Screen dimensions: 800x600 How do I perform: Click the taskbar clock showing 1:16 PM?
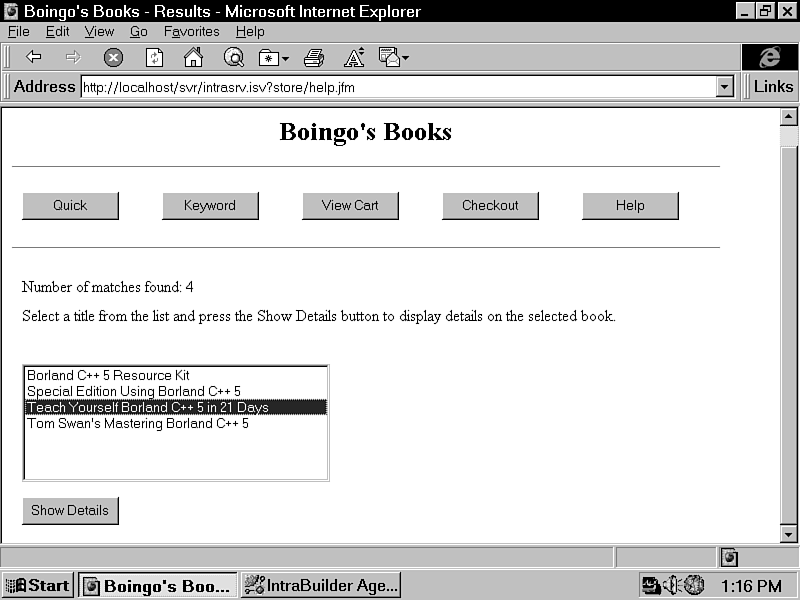751,586
